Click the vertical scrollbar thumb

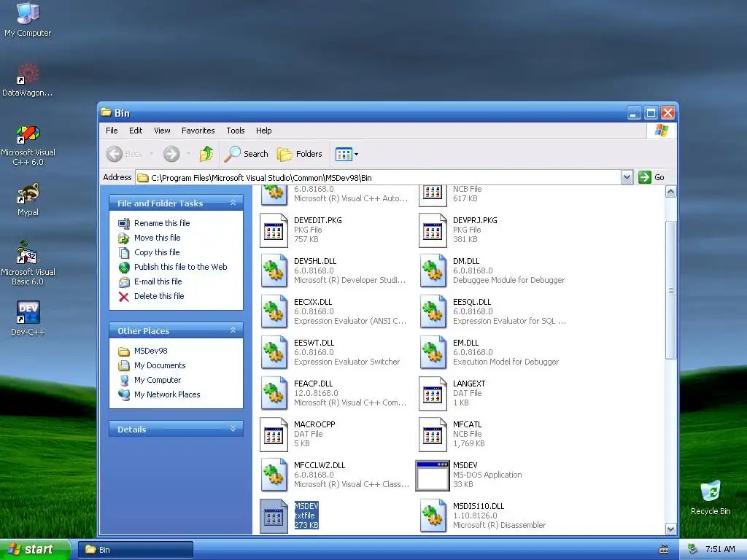click(x=671, y=290)
